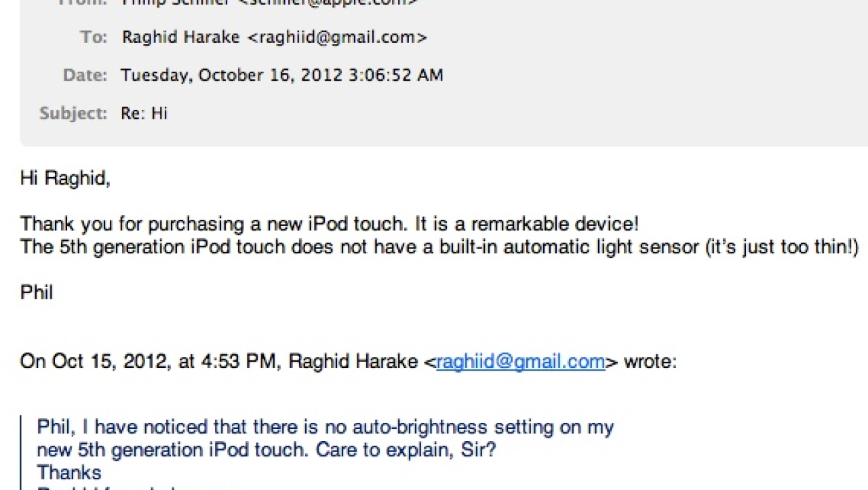Click the sentence about built-in automatic light sensor
The image size is (868, 490).
(x=439, y=247)
